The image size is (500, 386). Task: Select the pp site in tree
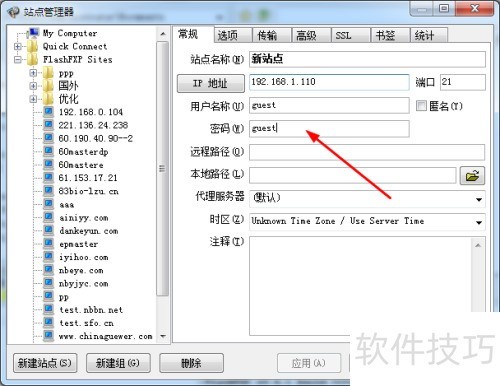click(x=64, y=296)
